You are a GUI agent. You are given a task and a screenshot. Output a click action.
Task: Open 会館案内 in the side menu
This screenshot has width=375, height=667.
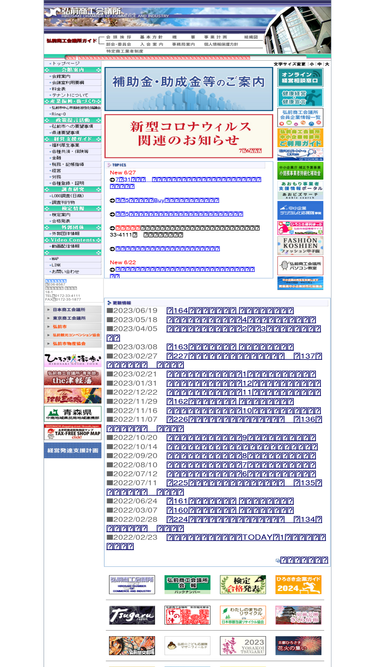coord(73,76)
